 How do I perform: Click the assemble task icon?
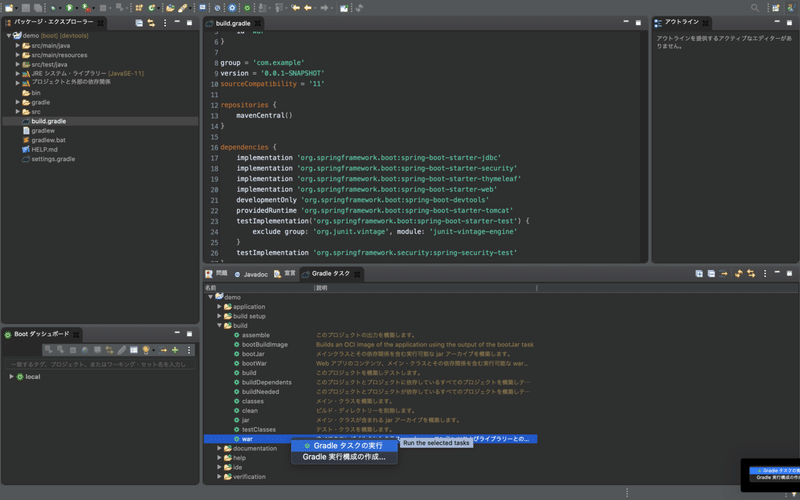[237, 335]
